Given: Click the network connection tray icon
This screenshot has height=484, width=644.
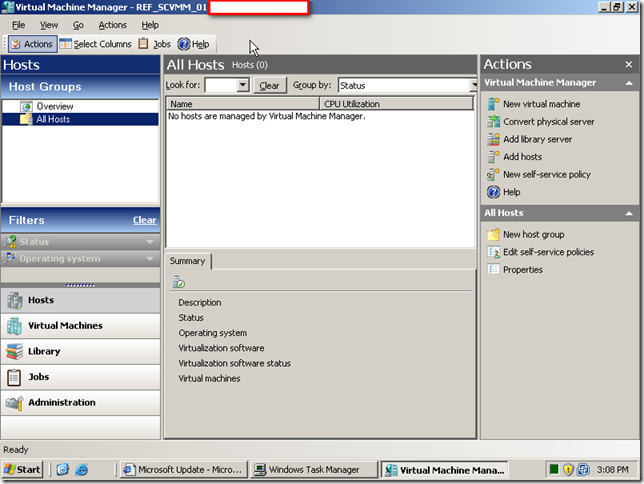Looking at the screenshot, I should (583, 469).
